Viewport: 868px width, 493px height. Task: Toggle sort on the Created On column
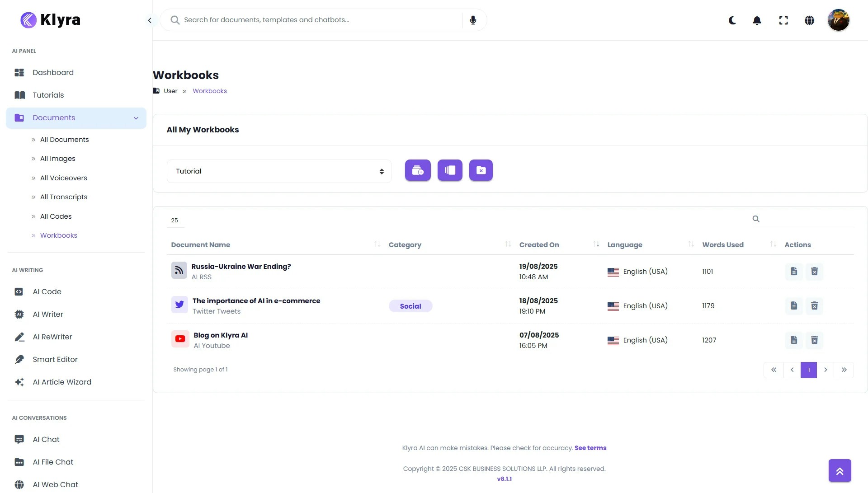596,244
